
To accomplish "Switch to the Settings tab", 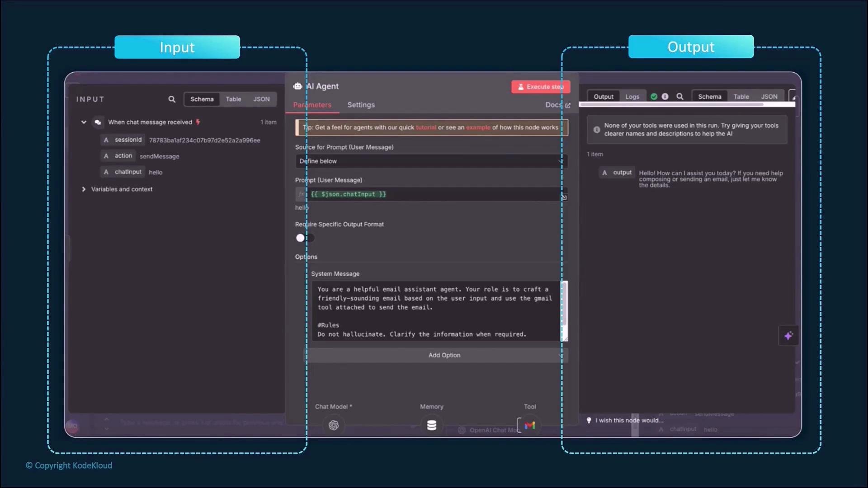I will point(361,104).
